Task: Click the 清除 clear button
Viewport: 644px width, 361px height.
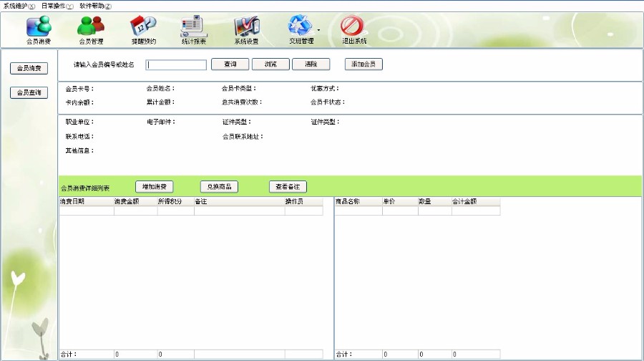Action: tap(311, 64)
